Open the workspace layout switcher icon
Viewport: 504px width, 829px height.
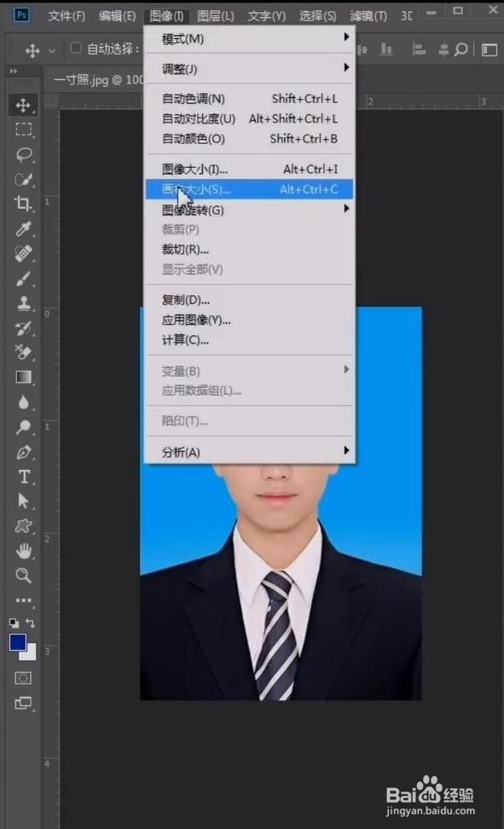click(490, 49)
